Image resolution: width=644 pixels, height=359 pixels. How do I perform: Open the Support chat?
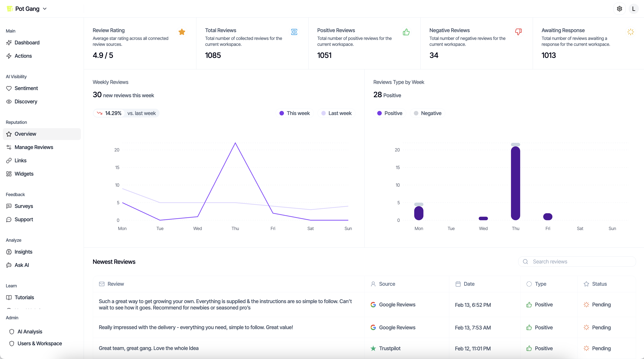click(24, 219)
